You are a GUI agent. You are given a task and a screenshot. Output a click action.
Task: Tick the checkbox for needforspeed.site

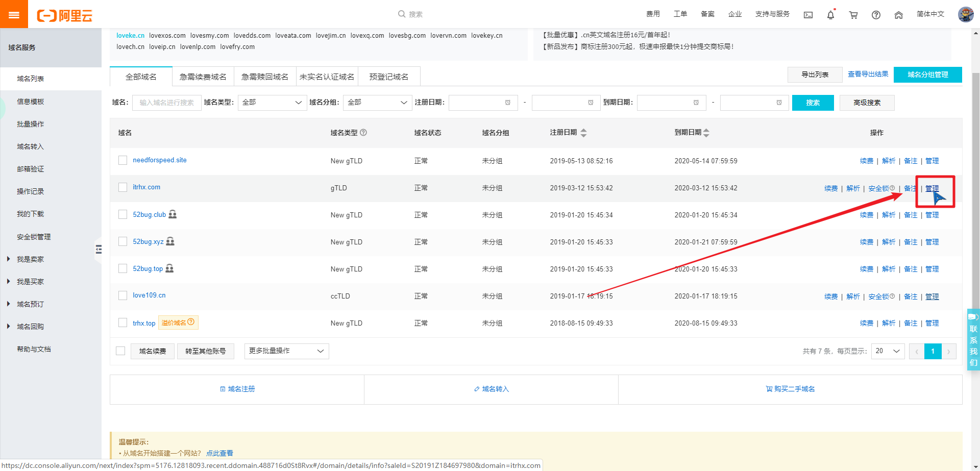[122, 160]
